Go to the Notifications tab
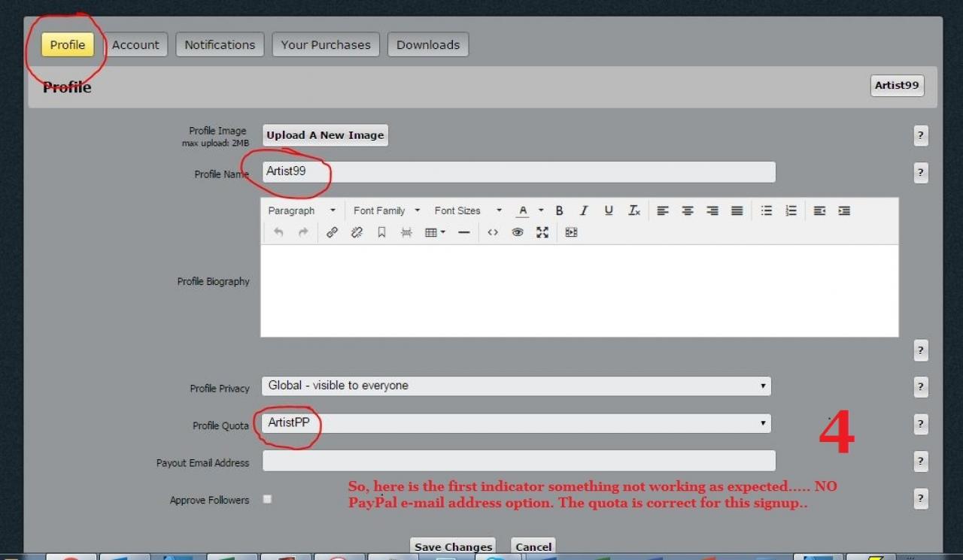This screenshot has height=560, width=963. click(x=220, y=45)
